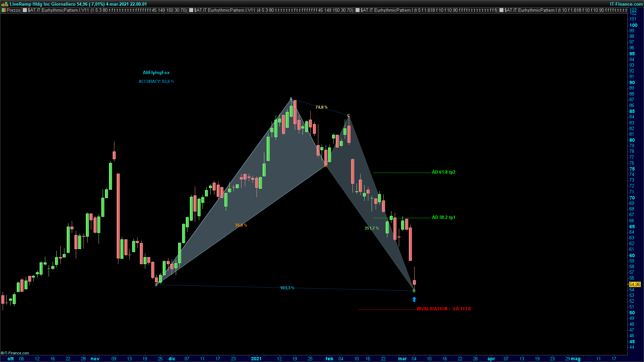The image size is (644, 362).
Task: Click the yellow 54,96 current price tag
Action: (635, 284)
